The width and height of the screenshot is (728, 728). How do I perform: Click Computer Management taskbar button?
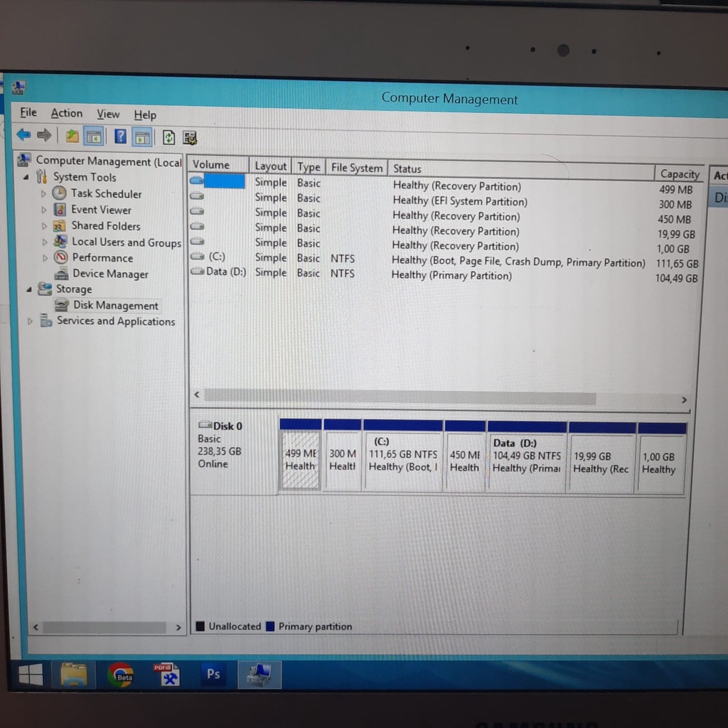[259, 675]
